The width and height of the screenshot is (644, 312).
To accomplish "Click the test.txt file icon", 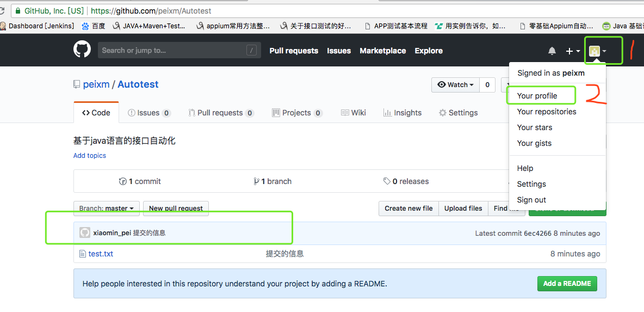I will click(x=82, y=254).
